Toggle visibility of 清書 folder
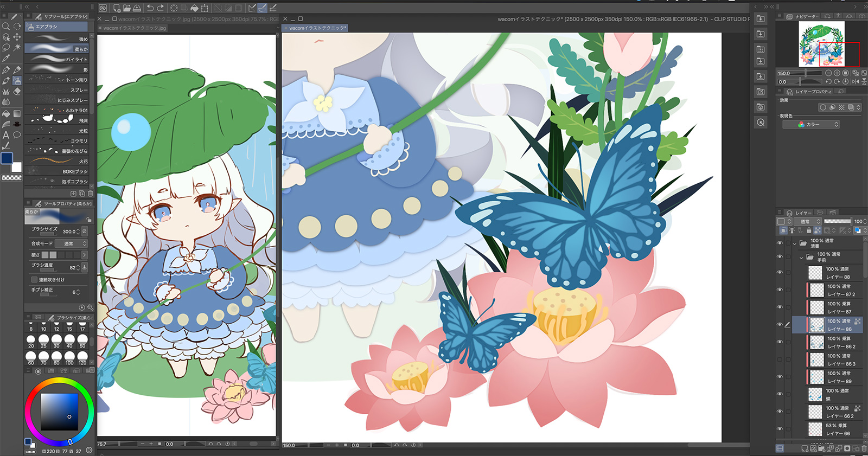Screen dimensions: 868x456 pos(780,243)
